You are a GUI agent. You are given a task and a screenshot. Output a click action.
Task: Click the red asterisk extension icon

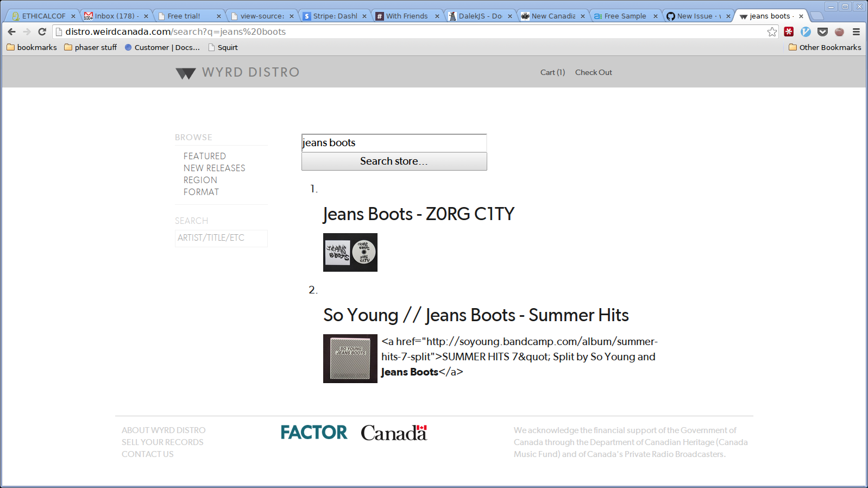(789, 32)
